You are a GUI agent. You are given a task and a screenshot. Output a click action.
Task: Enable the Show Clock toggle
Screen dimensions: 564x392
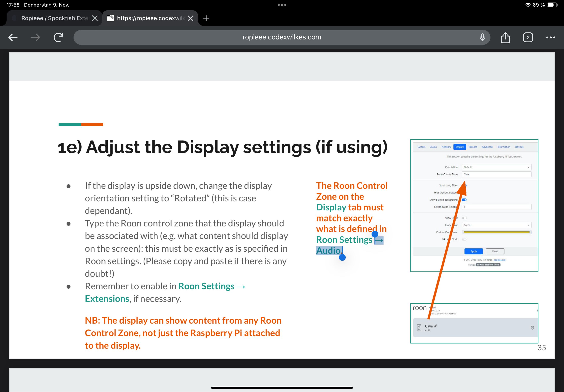tap(464, 218)
